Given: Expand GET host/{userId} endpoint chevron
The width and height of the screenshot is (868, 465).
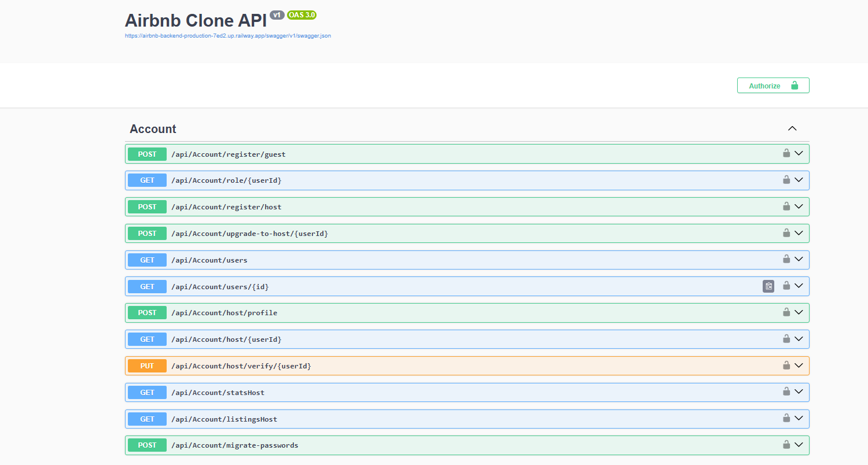Looking at the screenshot, I should [799, 339].
